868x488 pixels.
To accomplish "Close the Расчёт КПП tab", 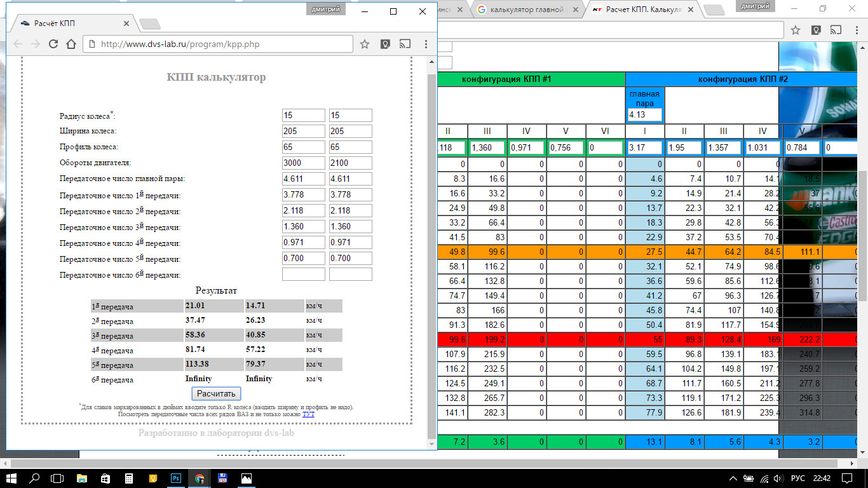I will click(x=126, y=24).
